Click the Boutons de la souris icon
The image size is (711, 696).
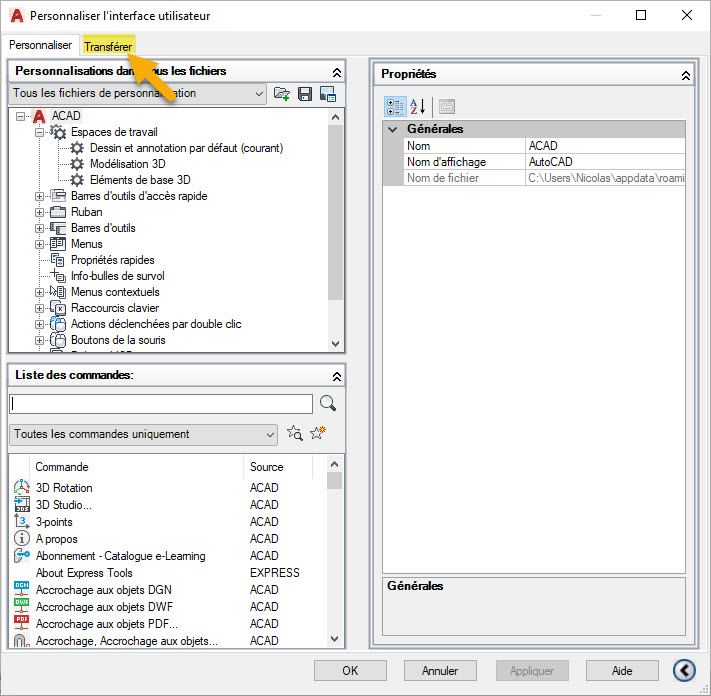(x=58, y=340)
